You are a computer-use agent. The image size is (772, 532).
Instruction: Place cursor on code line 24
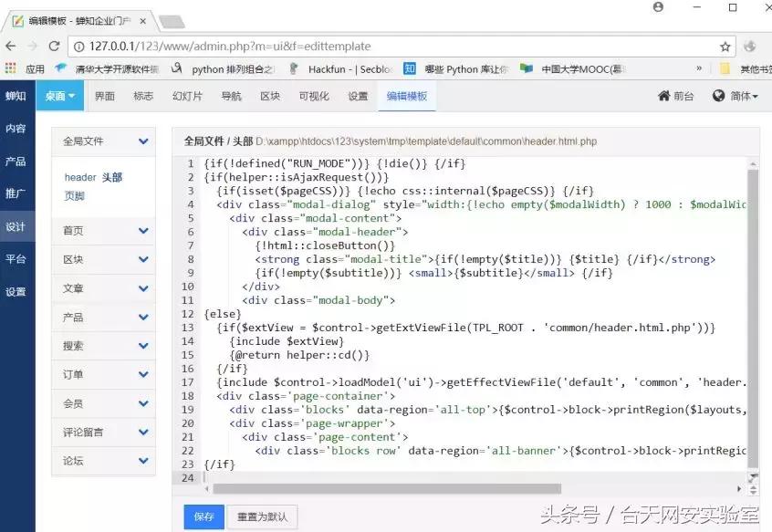point(475,477)
